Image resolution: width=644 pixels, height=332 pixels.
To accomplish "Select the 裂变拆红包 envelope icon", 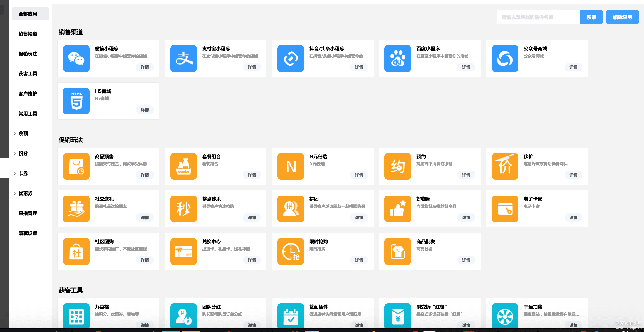I will click(x=398, y=316).
